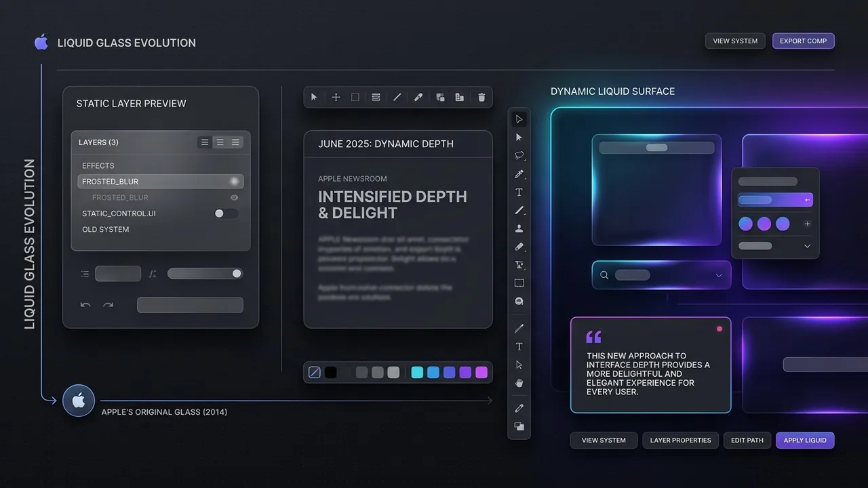Pick the magenta swatch in the color palette
The height and width of the screenshot is (488, 868).
(x=481, y=372)
